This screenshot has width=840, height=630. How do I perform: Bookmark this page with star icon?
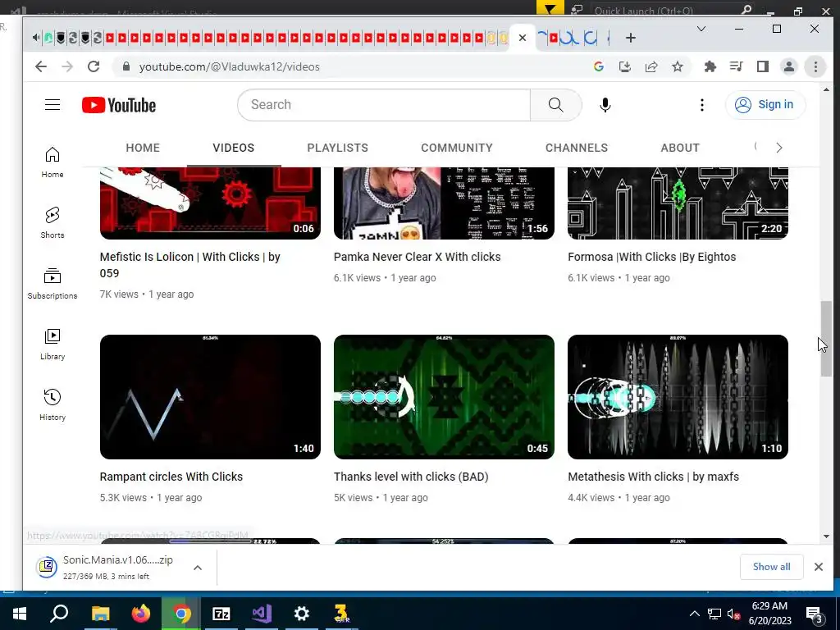(x=678, y=66)
